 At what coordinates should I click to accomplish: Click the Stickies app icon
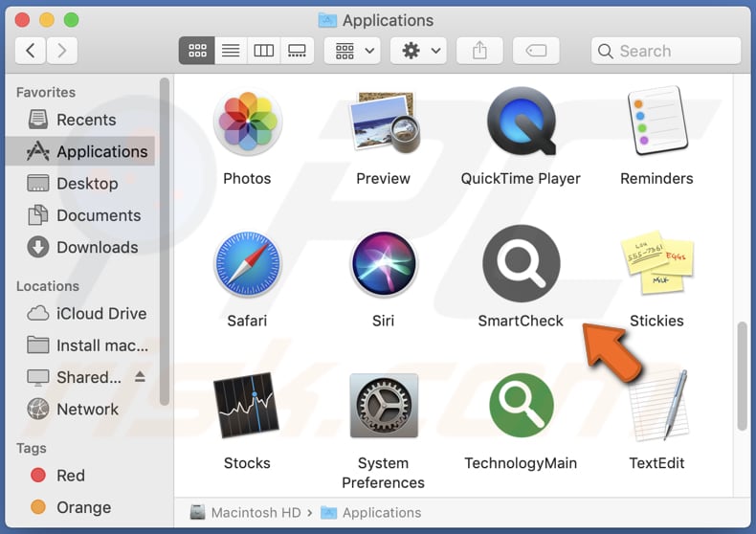pyautogui.click(x=657, y=262)
